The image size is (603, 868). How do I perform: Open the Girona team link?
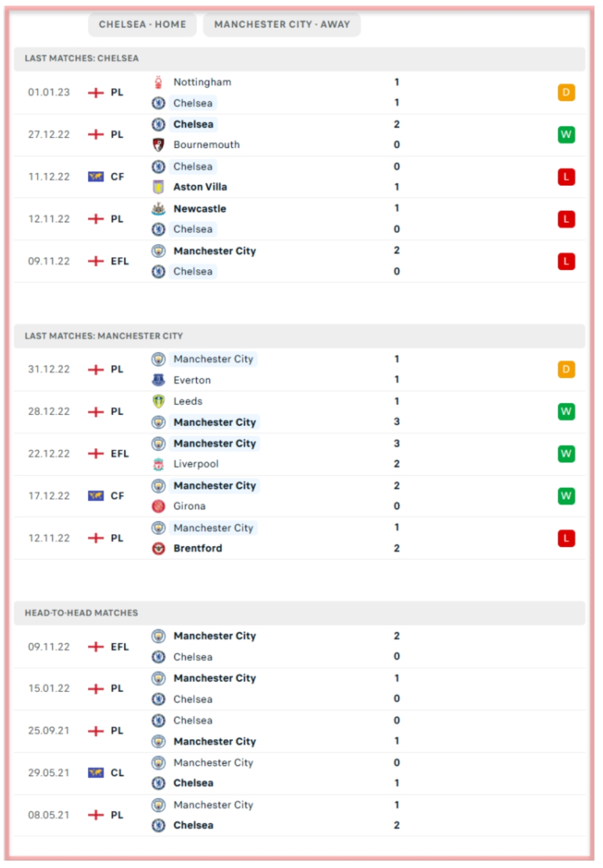click(189, 506)
